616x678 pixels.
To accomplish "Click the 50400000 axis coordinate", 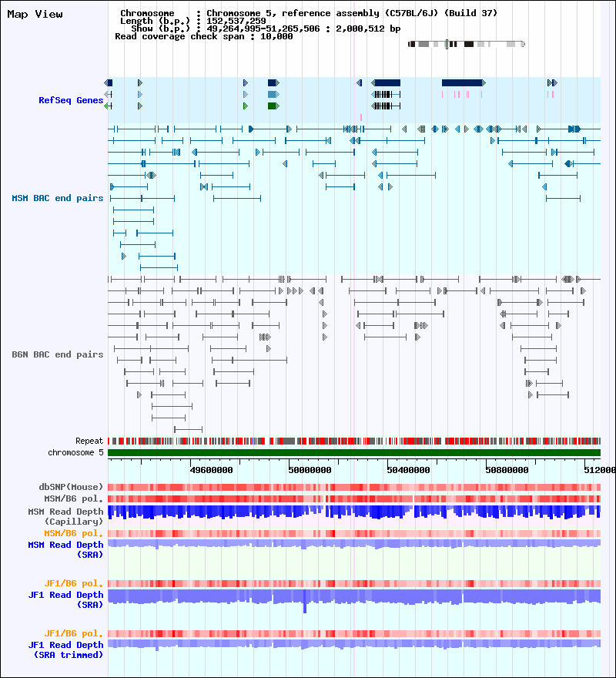I will pos(409,470).
